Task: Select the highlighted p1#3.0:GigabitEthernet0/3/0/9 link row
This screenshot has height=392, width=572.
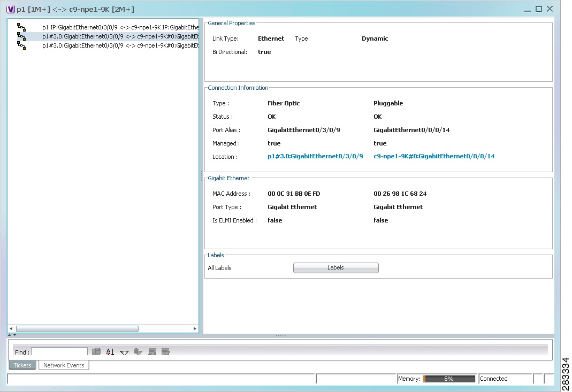Action: click(108, 36)
